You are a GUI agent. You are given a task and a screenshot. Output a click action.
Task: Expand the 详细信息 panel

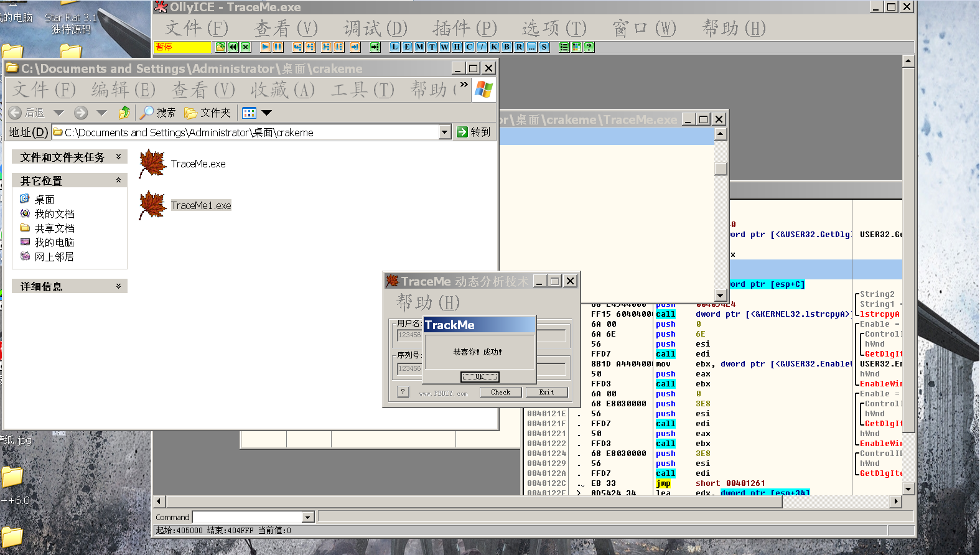tap(118, 286)
